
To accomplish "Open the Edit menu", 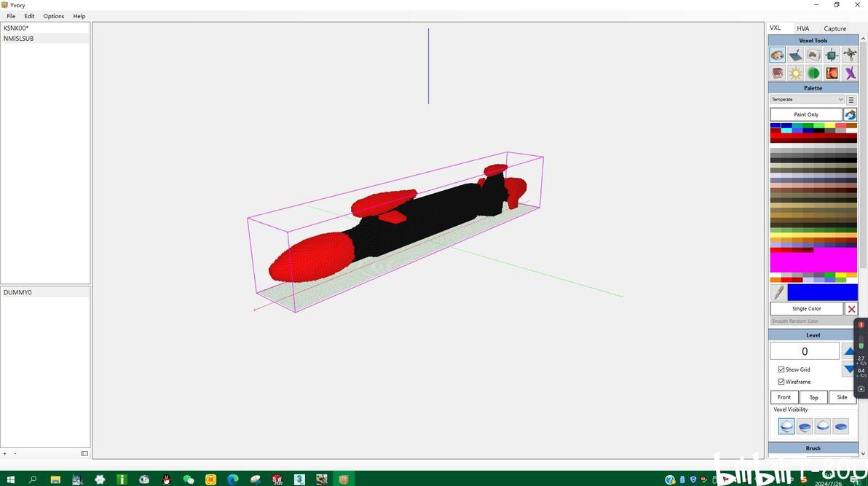I will coord(29,16).
